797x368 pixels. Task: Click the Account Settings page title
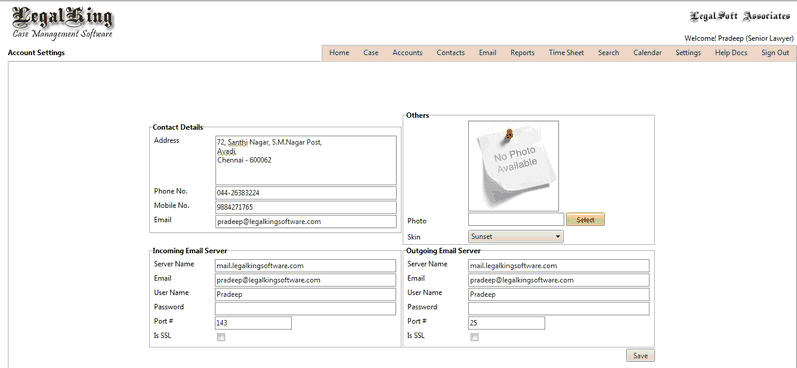[36, 53]
